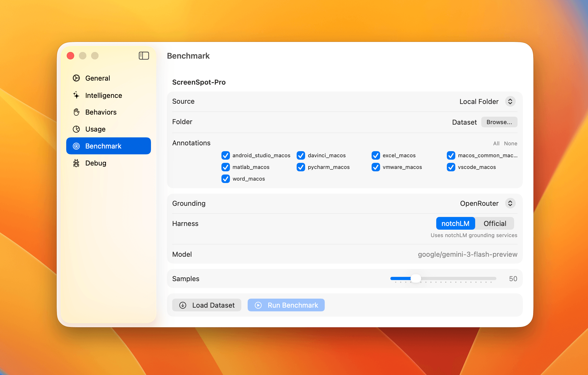588x375 pixels.
Task: Switch to the Behaviors section
Action: tap(109, 112)
